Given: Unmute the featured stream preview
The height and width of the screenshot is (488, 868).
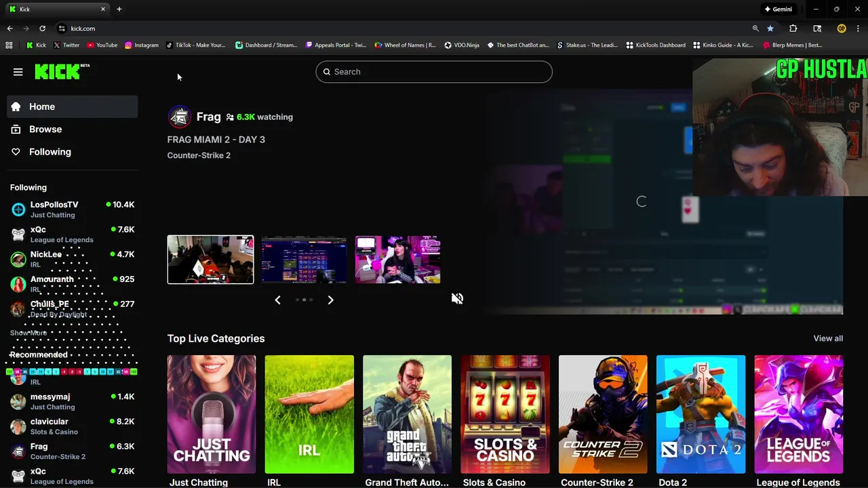Looking at the screenshot, I should pyautogui.click(x=458, y=298).
